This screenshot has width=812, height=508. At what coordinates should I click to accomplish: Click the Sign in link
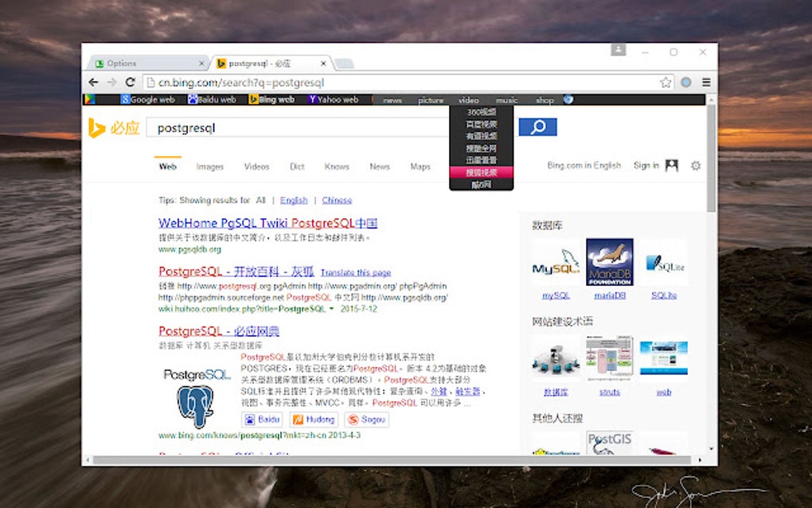[x=646, y=165]
